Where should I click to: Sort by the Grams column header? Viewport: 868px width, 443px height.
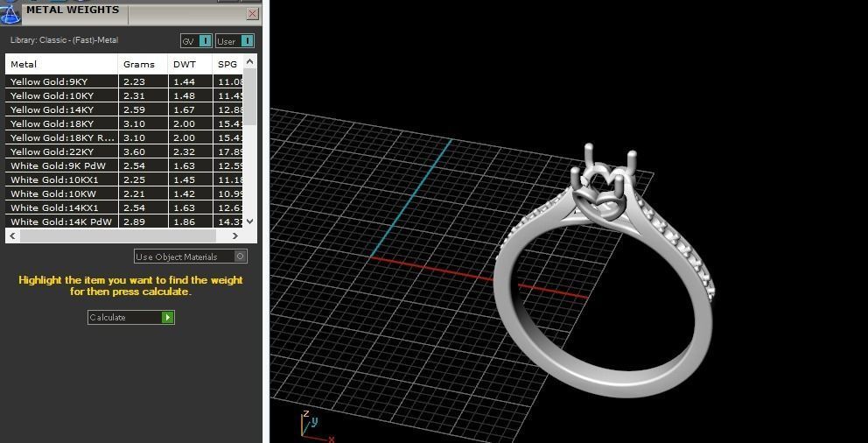point(143,64)
